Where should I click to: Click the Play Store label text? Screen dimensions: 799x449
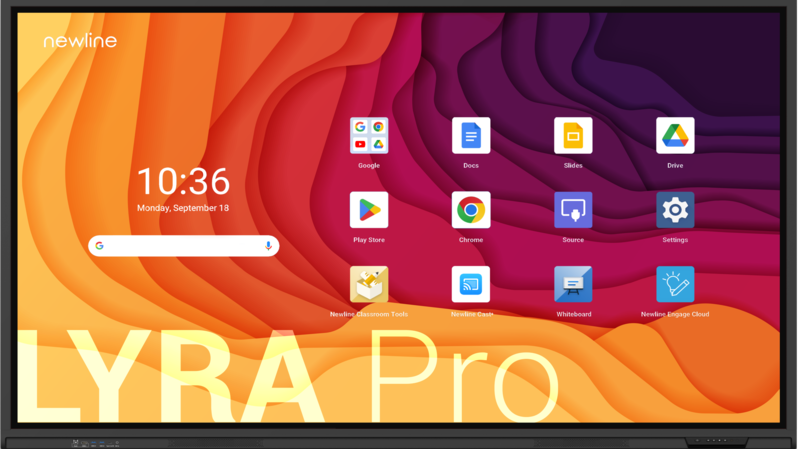pyautogui.click(x=368, y=240)
